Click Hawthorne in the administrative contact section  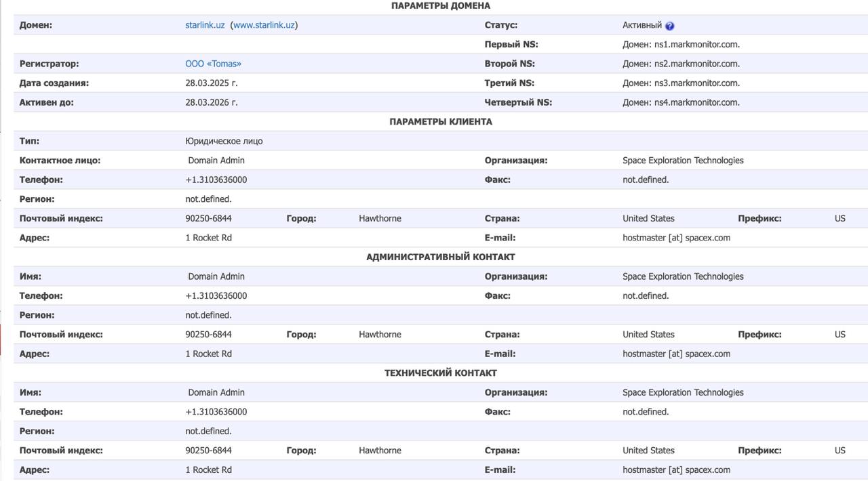point(380,335)
